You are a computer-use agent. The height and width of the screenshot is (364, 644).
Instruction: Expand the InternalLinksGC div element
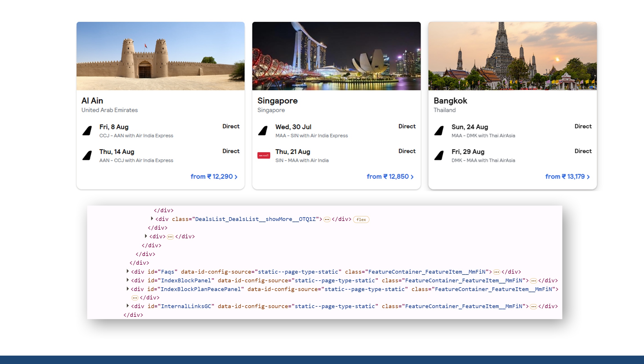128,306
